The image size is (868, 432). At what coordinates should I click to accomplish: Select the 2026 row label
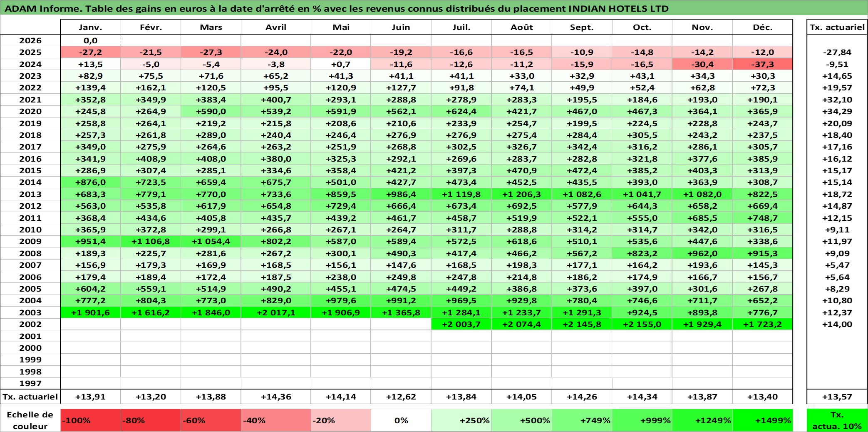(x=30, y=40)
